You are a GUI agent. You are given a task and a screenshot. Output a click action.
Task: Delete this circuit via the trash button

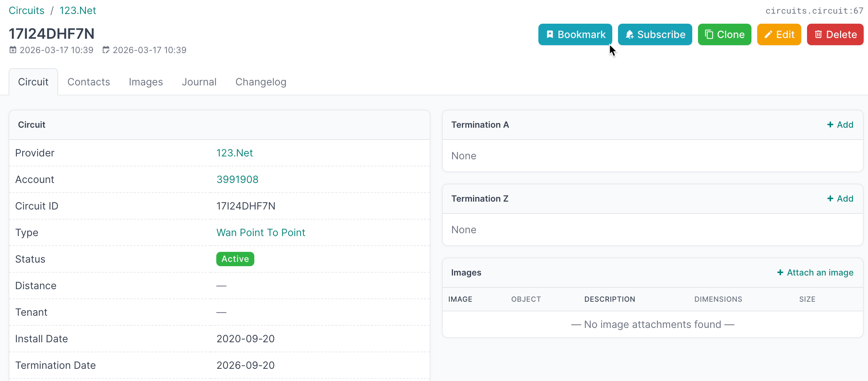coord(835,34)
